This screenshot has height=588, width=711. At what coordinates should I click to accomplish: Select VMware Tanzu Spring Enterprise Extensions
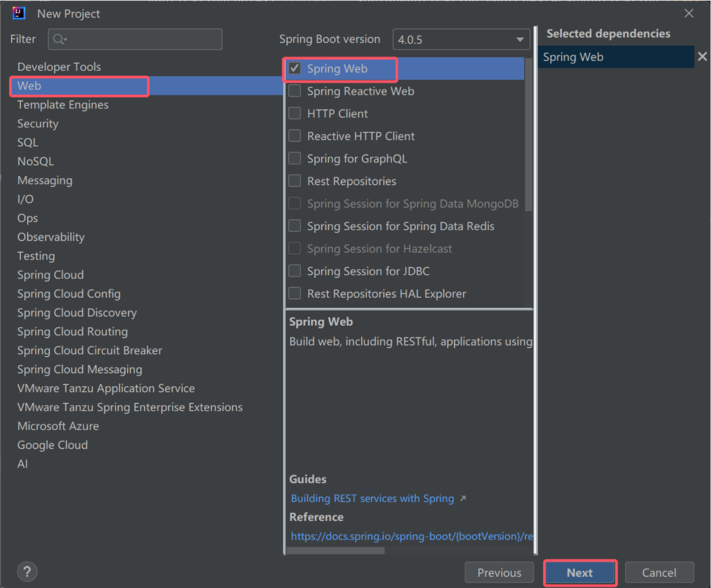[130, 407]
